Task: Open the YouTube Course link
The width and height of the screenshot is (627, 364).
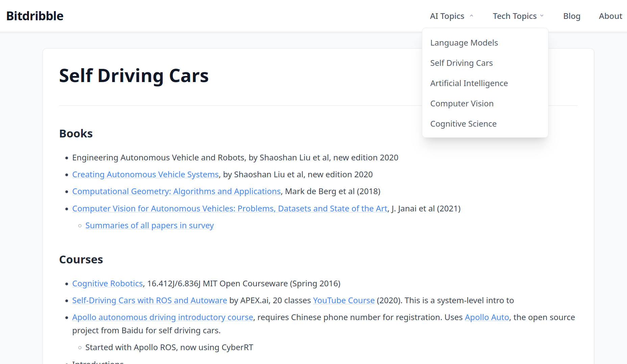Action: pos(344,301)
